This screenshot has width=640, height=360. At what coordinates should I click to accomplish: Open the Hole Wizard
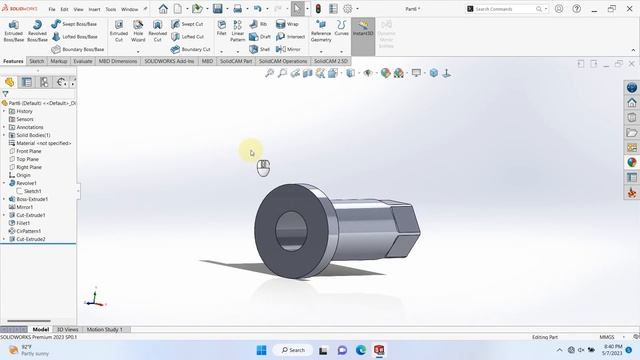point(138,31)
